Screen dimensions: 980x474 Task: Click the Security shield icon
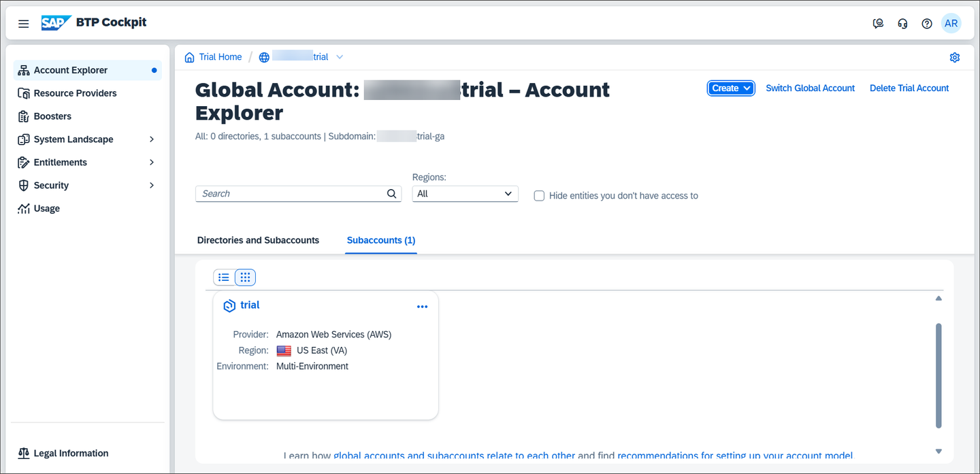[24, 186]
